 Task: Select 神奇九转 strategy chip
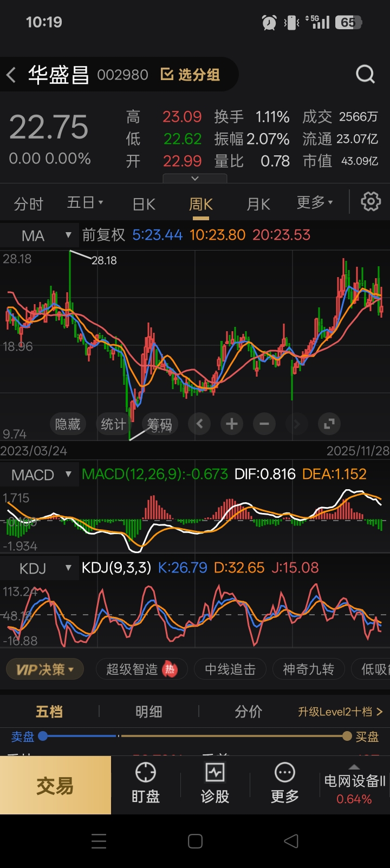(x=308, y=669)
